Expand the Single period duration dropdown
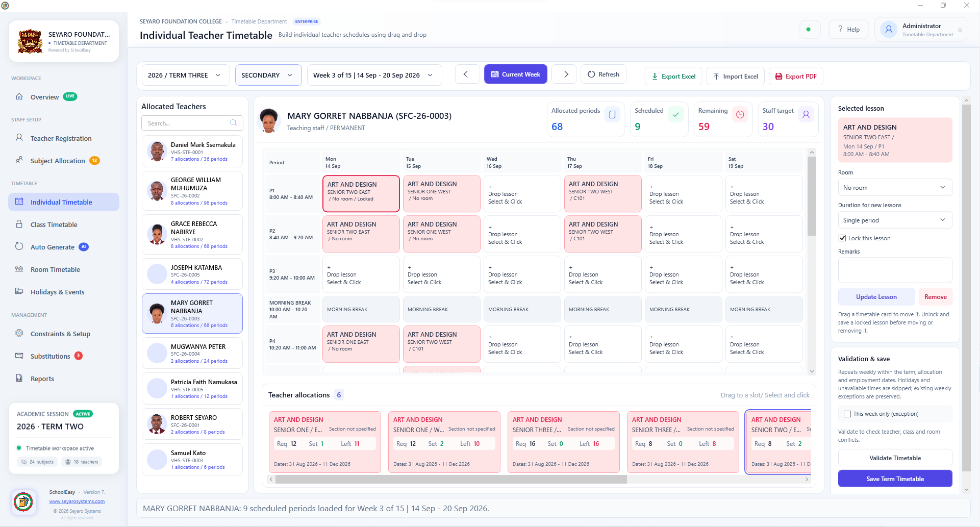This screenshot has width=980, height=527. 895,220
